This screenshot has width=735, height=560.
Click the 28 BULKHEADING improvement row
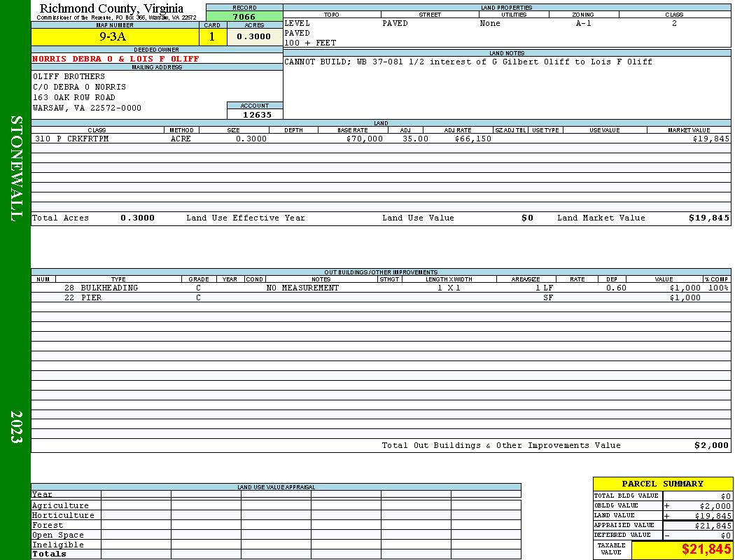pyautogui.click(x=381, y=288)
